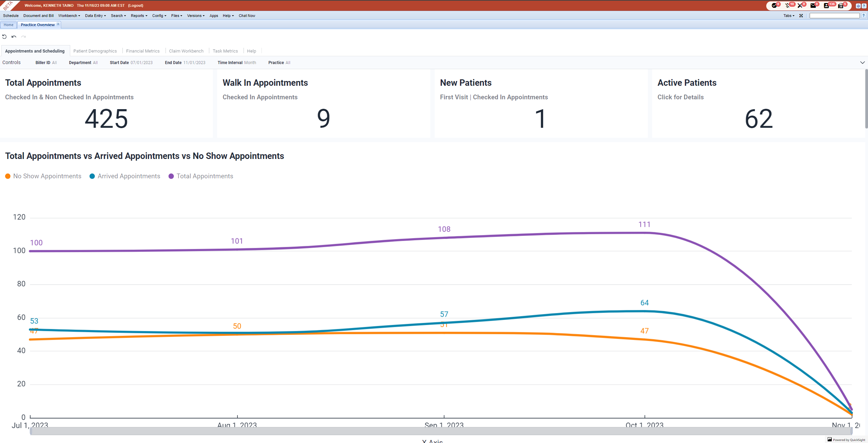Click the checkmark tasks notification icon

pos(774,5)
